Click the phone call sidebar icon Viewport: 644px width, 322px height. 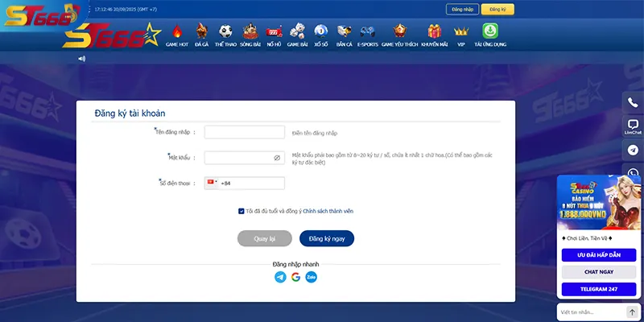coord(633,102)
